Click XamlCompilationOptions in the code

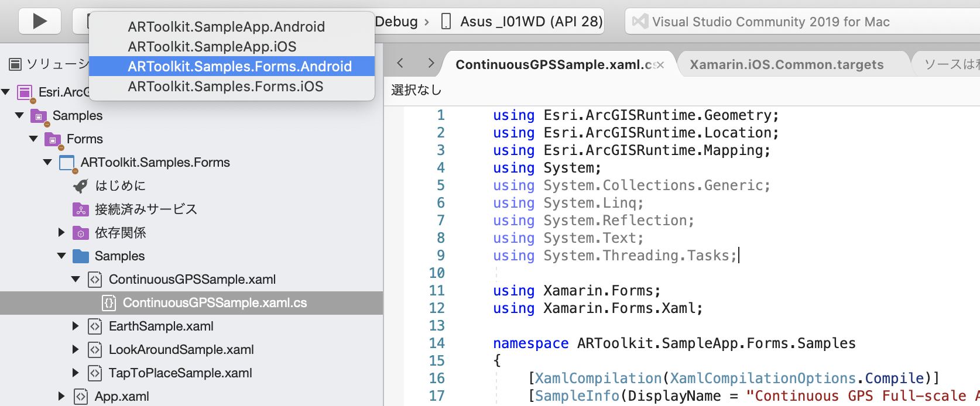pos(763,379)
